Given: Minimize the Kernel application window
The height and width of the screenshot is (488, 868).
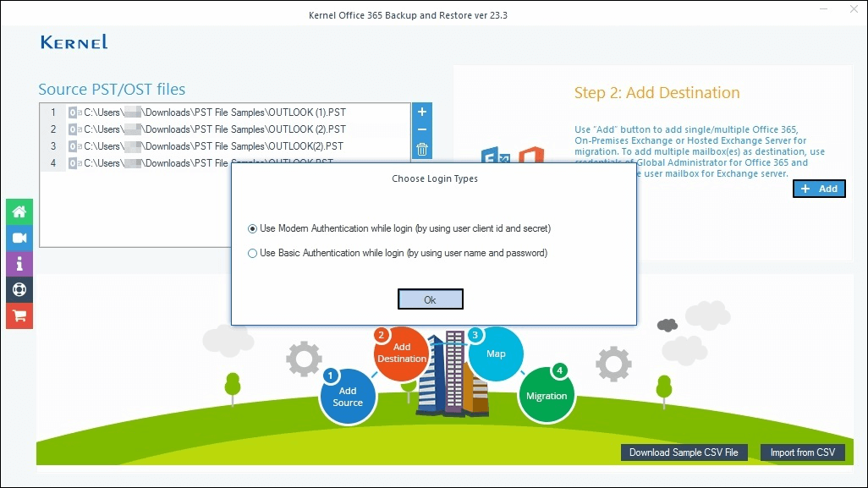Looking at the screenshot, I should coord(824,9).
